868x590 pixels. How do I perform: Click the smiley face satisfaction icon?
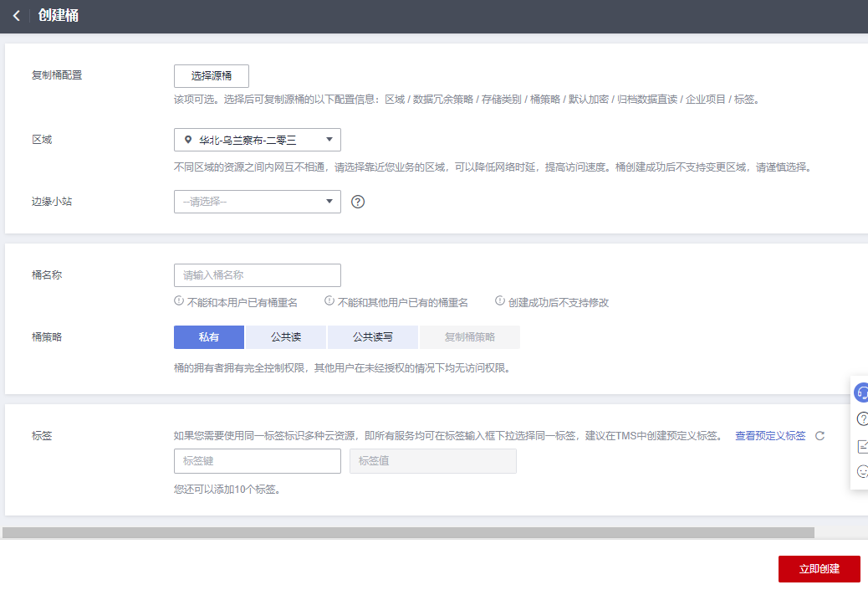pos(861,472)
